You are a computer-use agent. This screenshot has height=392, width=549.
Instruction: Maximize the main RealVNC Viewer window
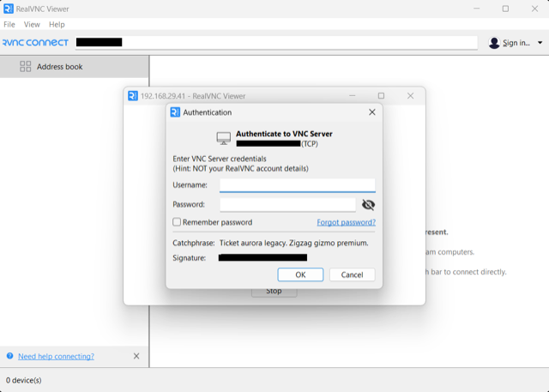coord(505,9)
